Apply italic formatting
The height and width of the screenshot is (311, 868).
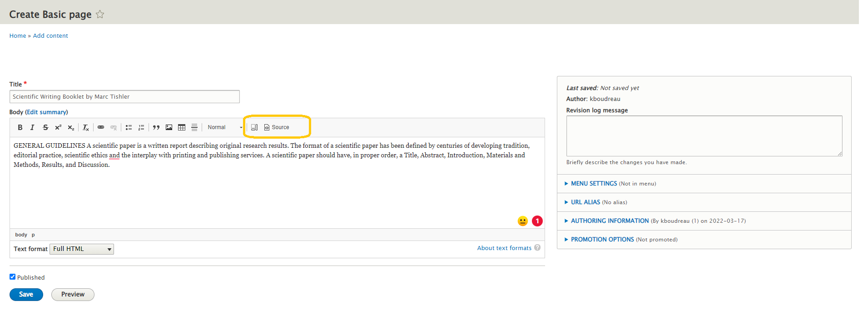(x=32, y=127)
